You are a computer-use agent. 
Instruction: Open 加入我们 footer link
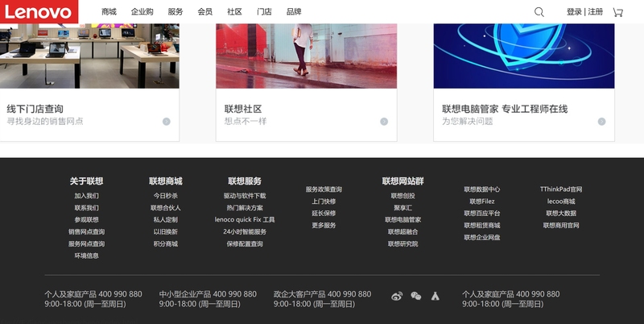86,196
